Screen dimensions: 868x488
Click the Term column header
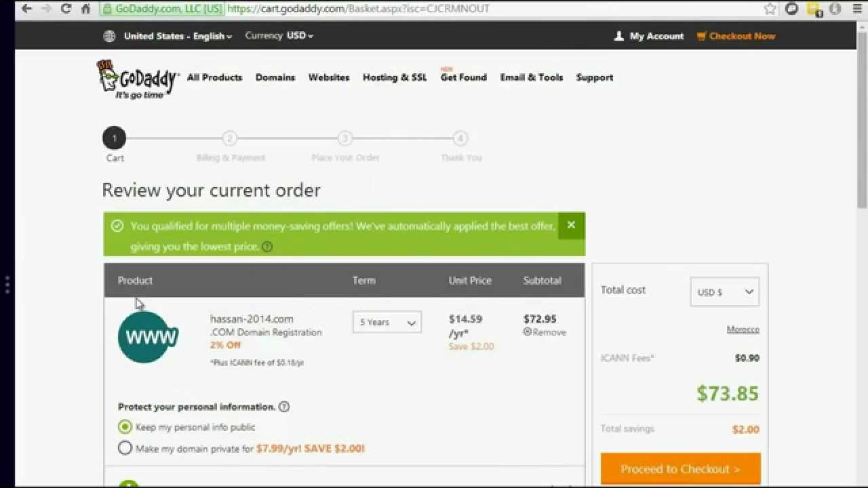coord(363,280)
